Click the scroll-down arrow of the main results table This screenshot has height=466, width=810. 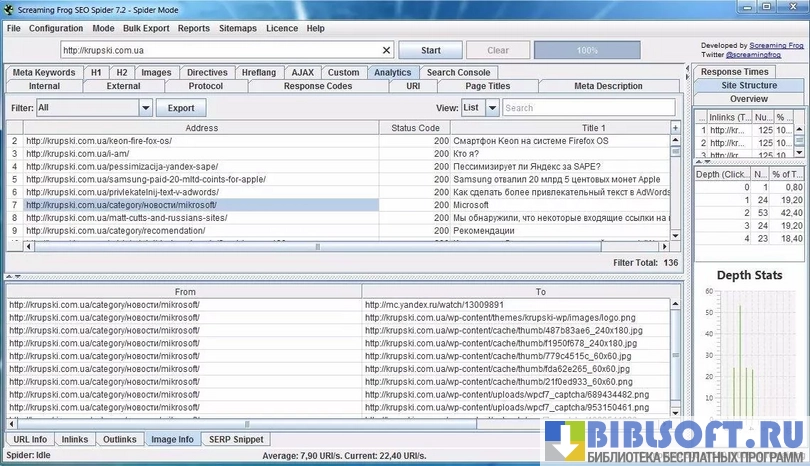[x=674, y=232]
